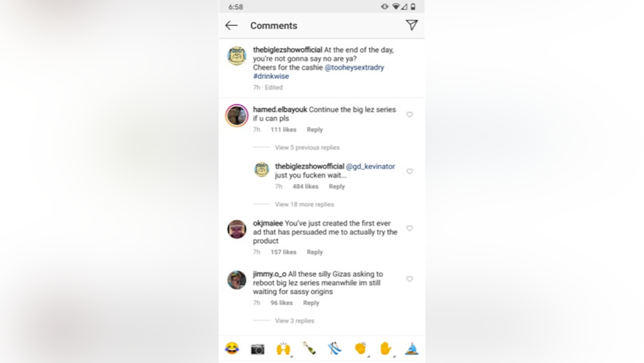Like jimmy.o_o's comment with the heart
This screenshot has width=644, height=363.
tap(409, 279)
